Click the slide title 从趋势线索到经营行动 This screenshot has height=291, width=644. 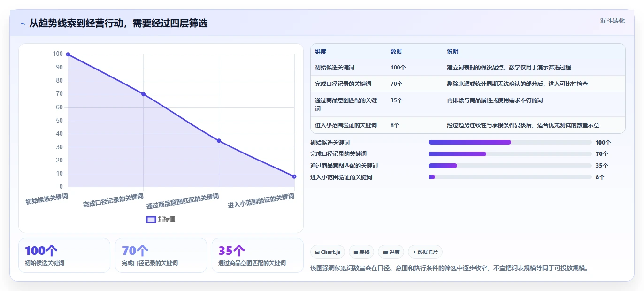(118, 23)
